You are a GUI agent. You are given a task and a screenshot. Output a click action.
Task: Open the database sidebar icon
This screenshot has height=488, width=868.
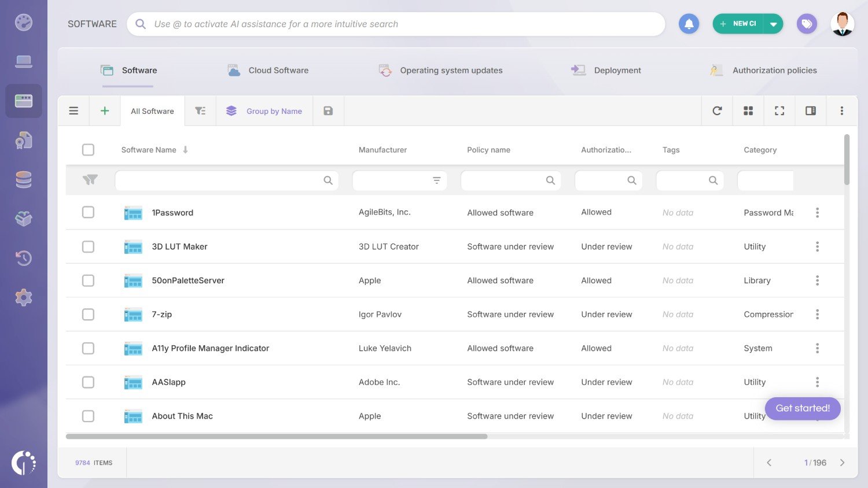click(x=23, y=179)
